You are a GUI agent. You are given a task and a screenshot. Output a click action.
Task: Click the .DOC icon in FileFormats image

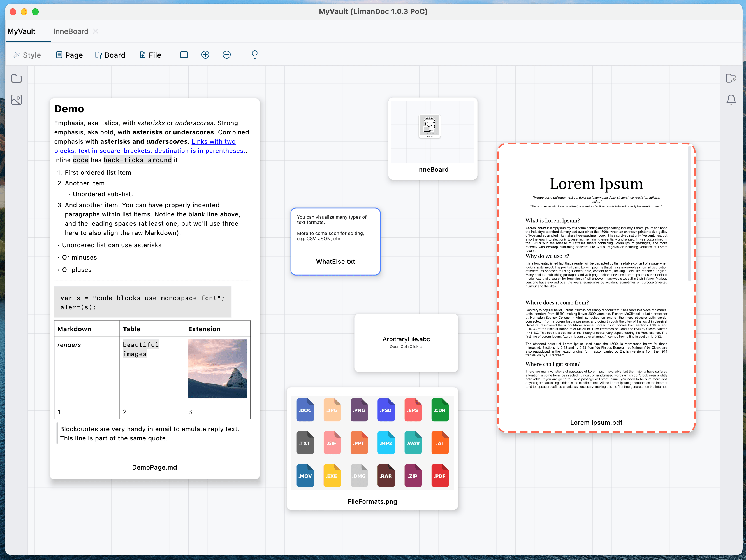click(x=305, y=410)
